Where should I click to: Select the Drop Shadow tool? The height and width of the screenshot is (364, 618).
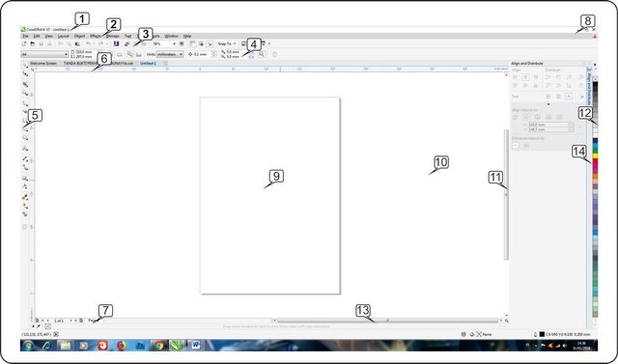point(25,178)
